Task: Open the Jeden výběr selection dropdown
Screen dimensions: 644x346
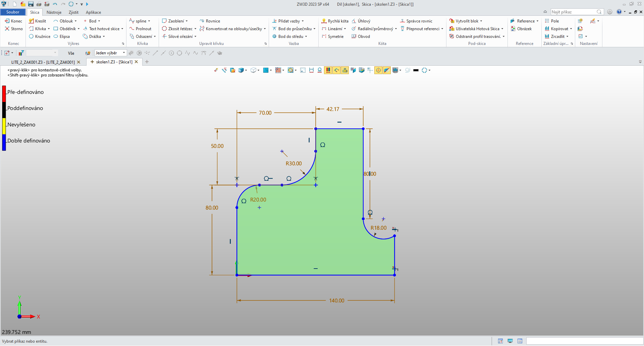Action: [x=110, y=53]
